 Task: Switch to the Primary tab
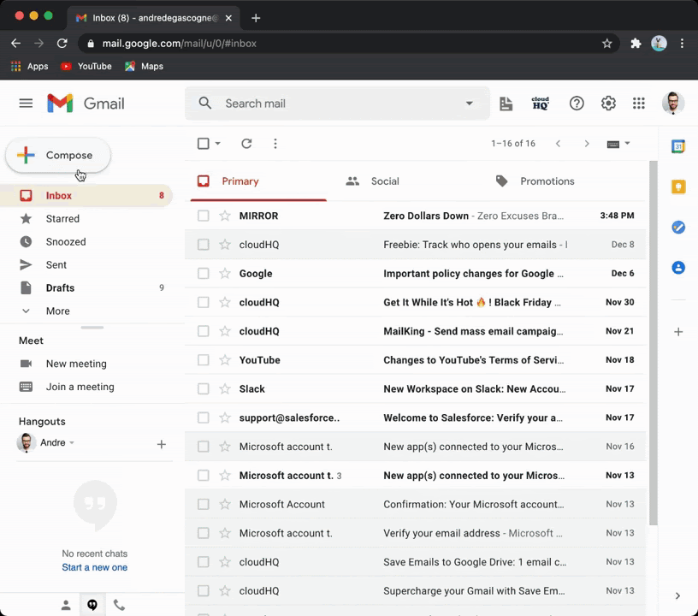point(258,181)
